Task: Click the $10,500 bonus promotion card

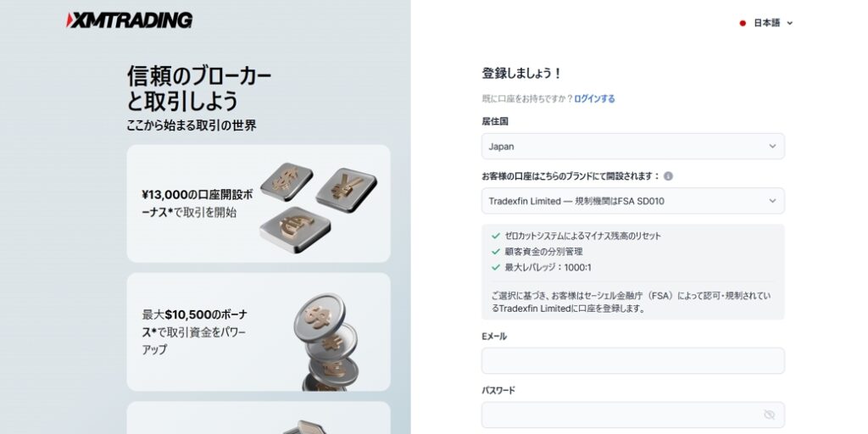Action: (x=259, y=331)
